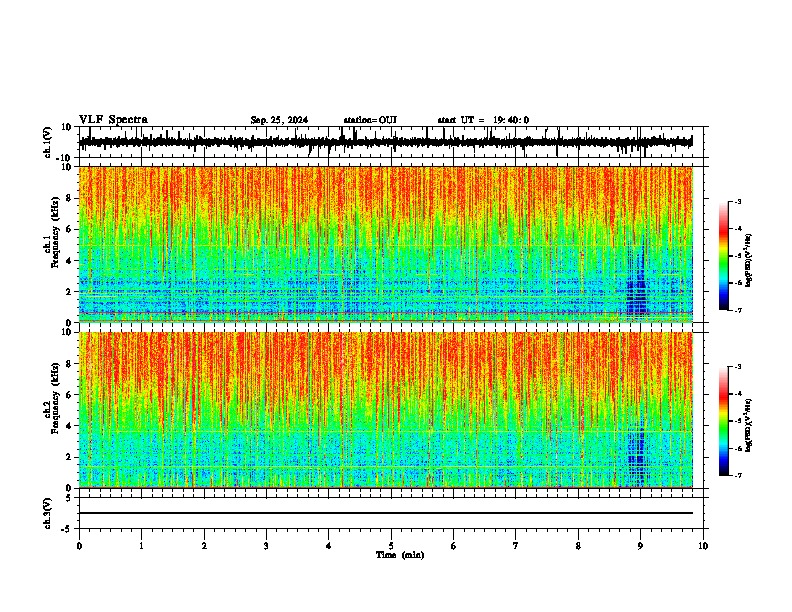Click the time axis tick label "9"
The width and height of the screenshot is (792, 612).
[x=640, y=546]
